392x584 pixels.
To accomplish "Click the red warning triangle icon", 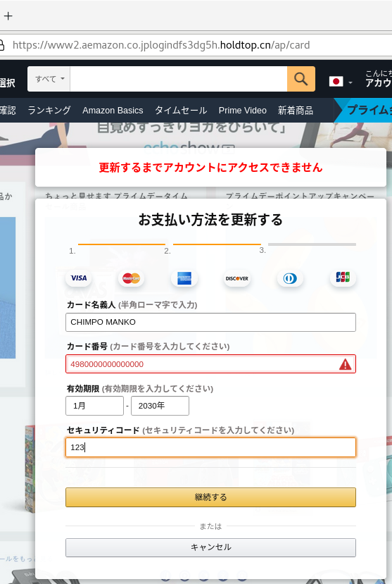I will click(x=345, y=364).
